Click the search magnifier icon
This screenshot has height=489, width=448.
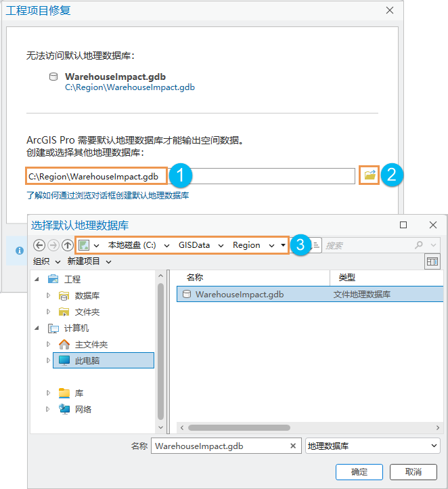pyautogui.click(x=419, y=245)
